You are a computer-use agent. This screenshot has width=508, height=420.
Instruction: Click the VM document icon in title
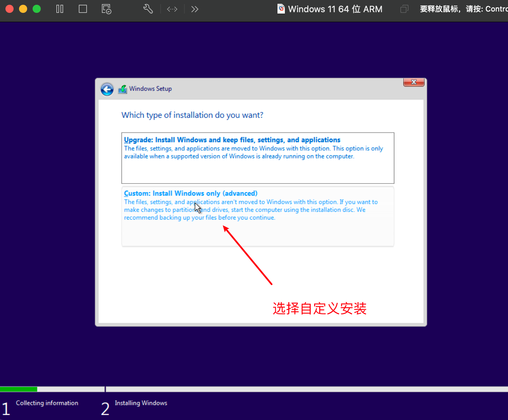[281, 9]
